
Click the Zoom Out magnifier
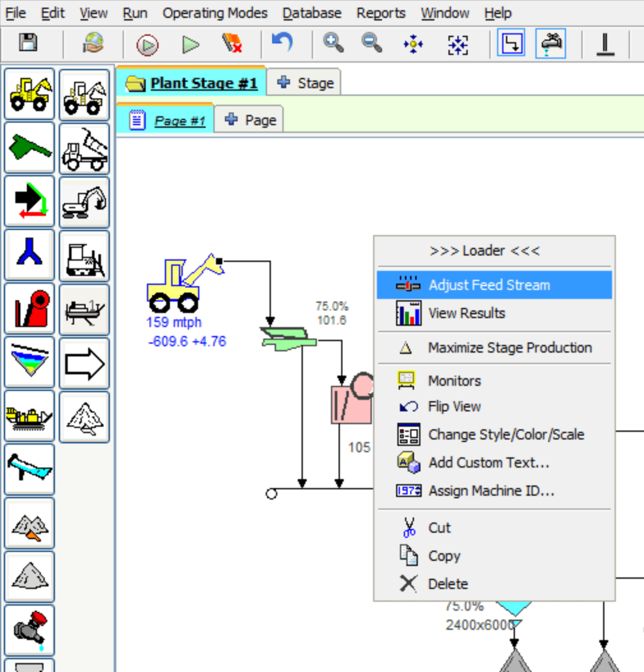click(x=371, y=43)
